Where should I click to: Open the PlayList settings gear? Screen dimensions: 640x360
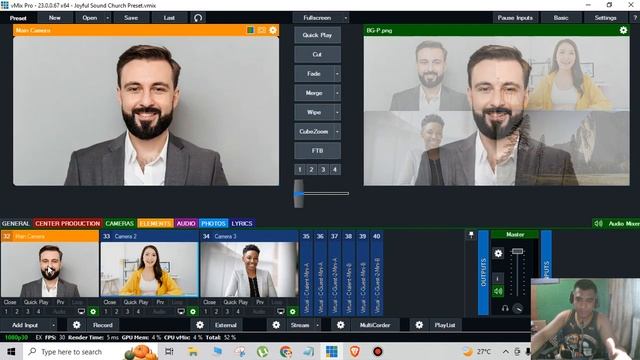pyautogui.click(x=419, y=325)
